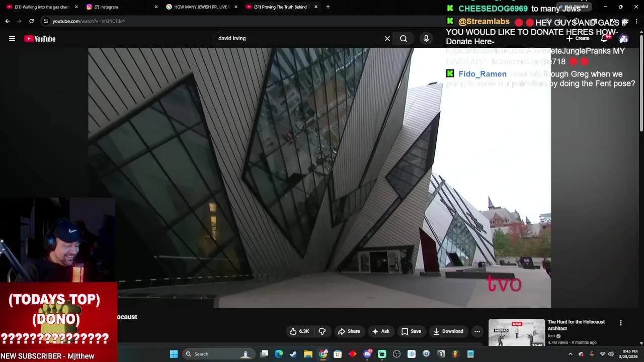Open Wi-Fi network settings in the tray
Screen dimensions: 644x362
(602, 354)
